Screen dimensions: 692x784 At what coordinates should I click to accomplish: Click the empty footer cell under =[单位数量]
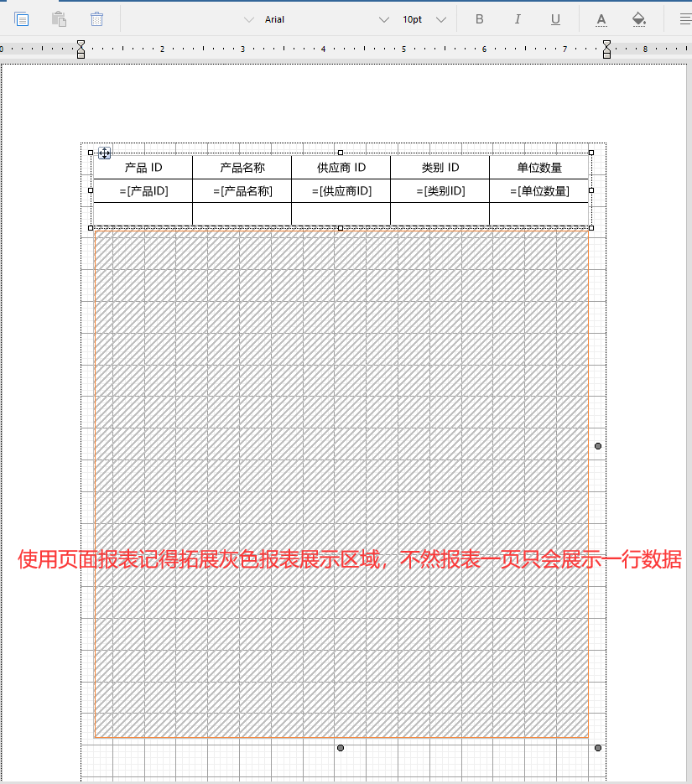[539, 214]
